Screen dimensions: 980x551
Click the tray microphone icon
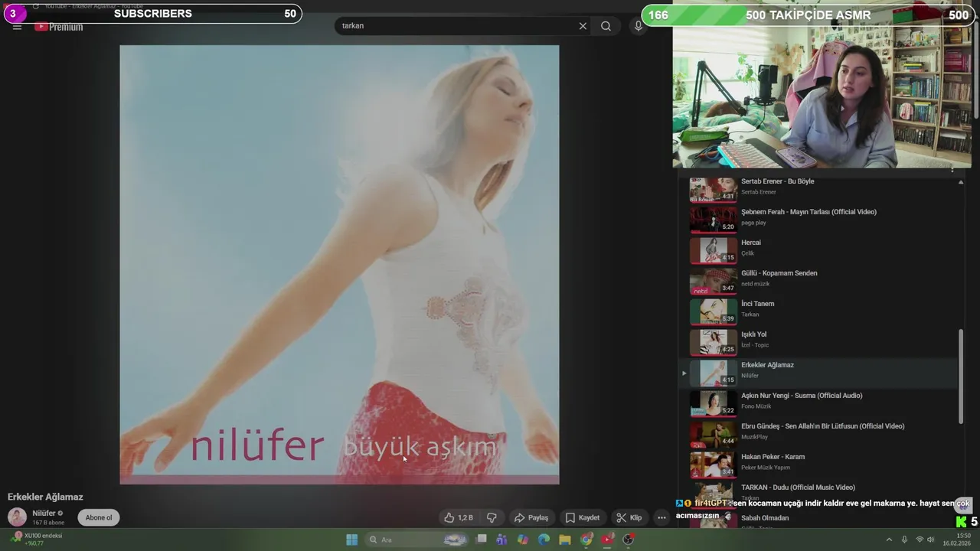[904, 540]
